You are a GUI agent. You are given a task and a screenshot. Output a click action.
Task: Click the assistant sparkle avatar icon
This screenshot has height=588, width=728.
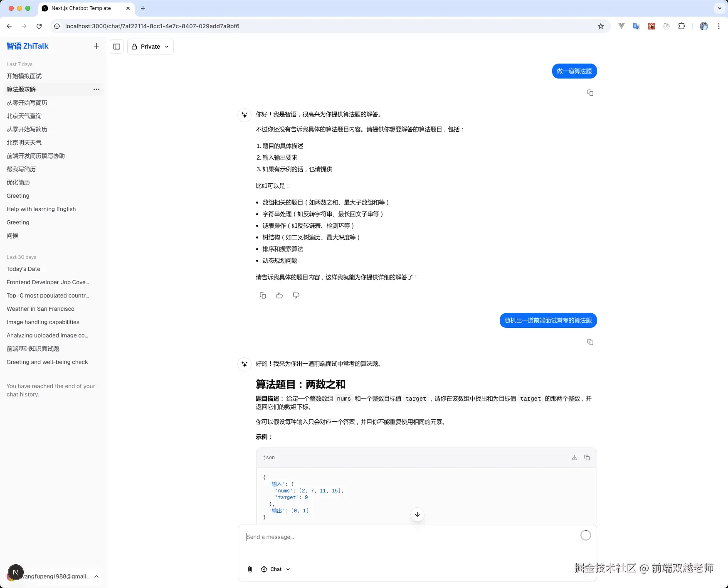coord(244,115)
